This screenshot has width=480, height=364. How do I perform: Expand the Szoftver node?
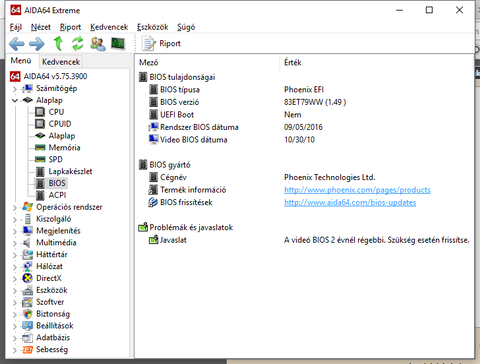click(15, 302)
